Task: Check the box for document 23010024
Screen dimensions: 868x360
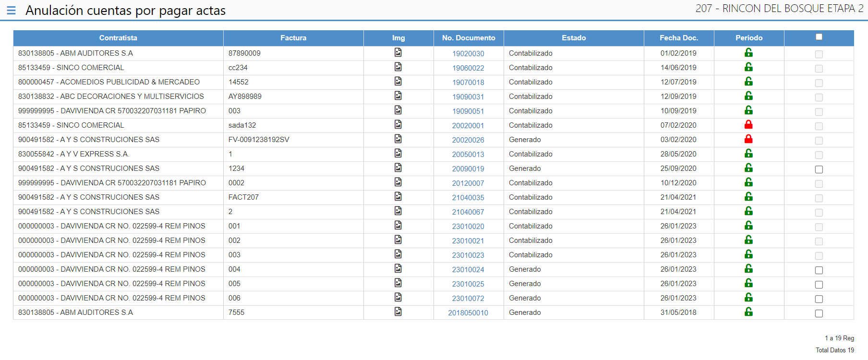Action: [819, 270]
